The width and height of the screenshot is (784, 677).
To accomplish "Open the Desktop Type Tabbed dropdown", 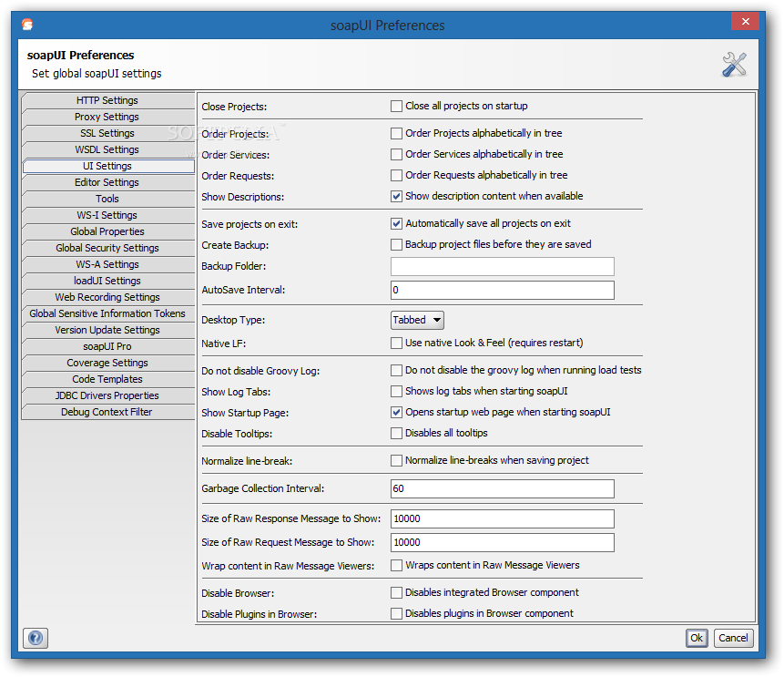I will click(417, 320).
